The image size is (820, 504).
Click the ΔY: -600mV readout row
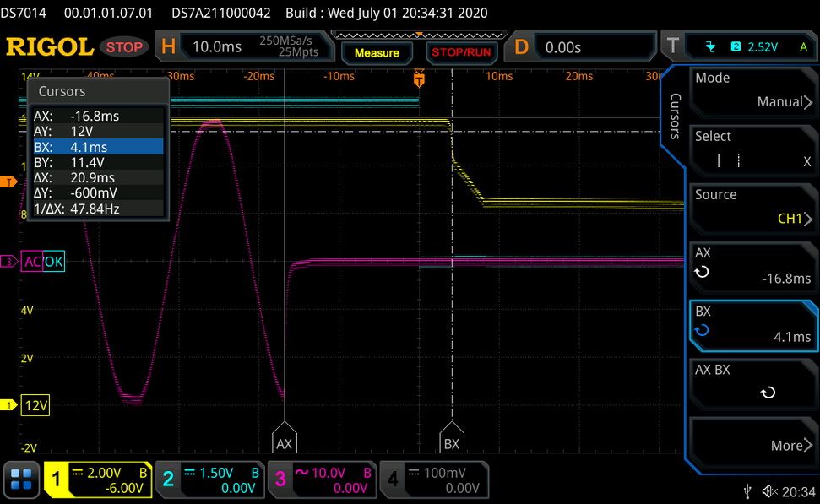click(98, 193)
